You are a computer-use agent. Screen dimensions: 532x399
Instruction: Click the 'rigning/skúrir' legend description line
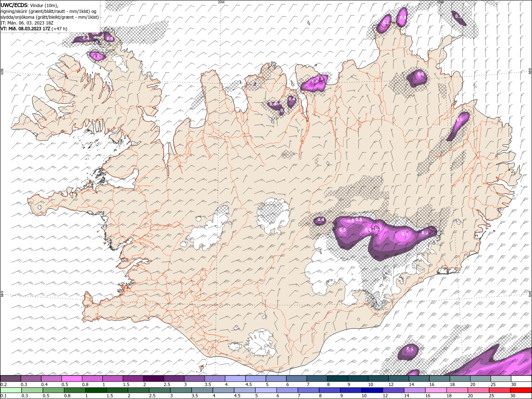[x=49, y=11]
